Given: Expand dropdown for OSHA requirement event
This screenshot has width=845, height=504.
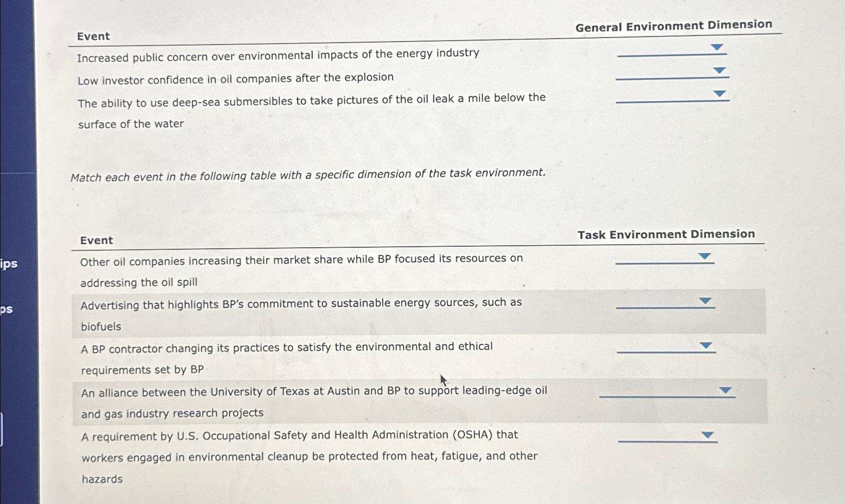Looking at the screenshot, I should point(708,435).
